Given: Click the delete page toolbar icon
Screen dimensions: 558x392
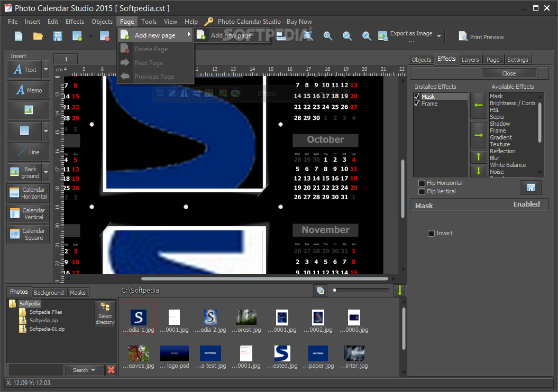Looking at the screenshot, I should pos(105,36).
